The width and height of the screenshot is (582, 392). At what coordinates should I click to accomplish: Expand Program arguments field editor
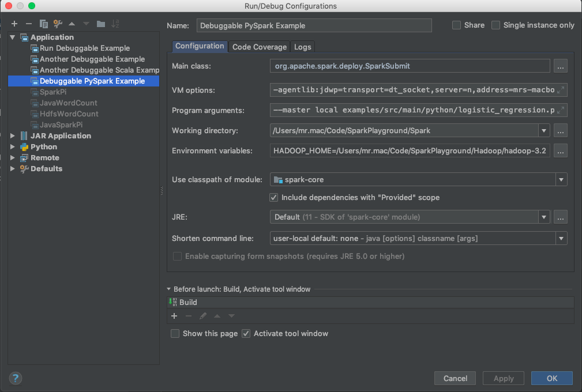(x=561, y=110)
